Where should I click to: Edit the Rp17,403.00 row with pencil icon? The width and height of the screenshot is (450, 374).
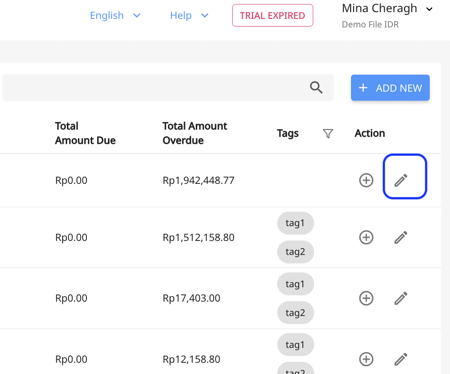tap(401, 298)
